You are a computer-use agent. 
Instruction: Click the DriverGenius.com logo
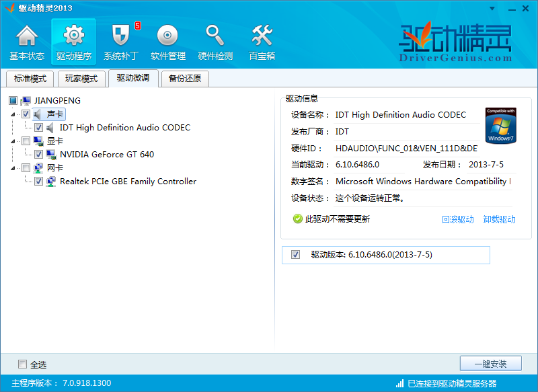(x=455, y=42)
